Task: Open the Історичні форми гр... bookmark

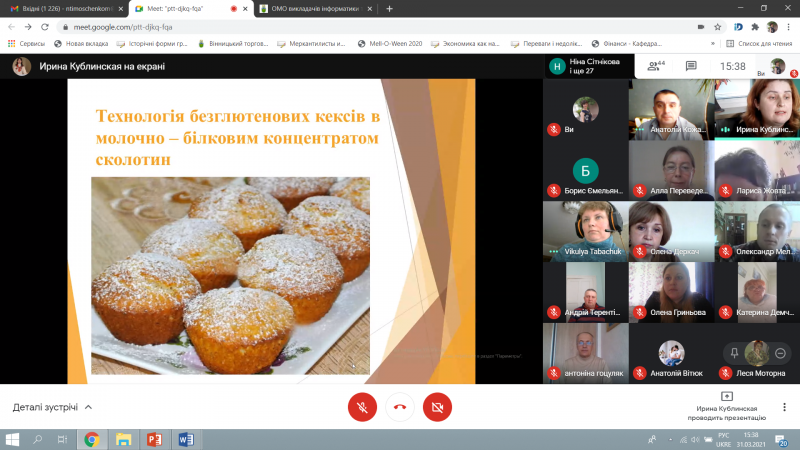Action: pos(152,44)
